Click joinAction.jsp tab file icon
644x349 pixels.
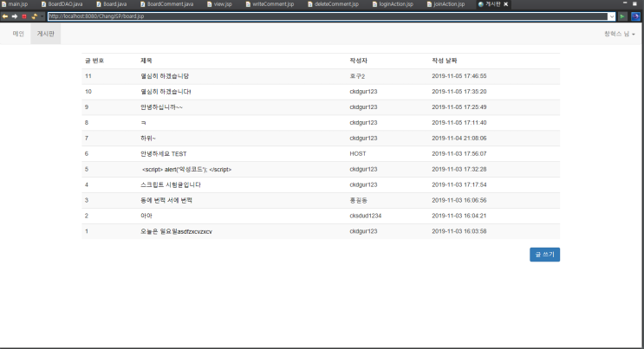pos(430,4)
